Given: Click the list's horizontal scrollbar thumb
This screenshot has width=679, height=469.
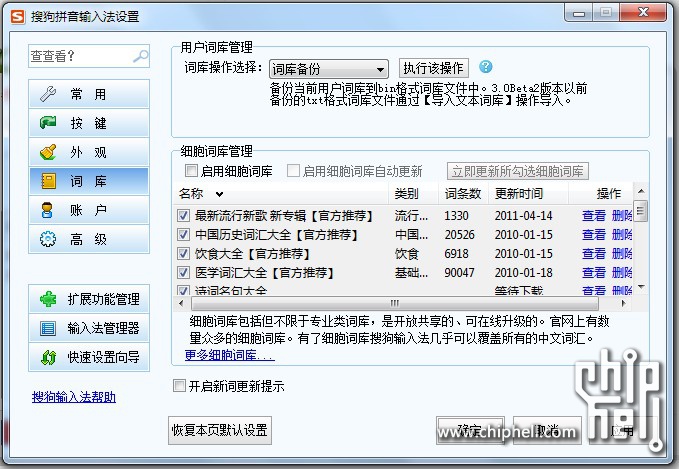Looking at the screenshot, I should coord(394,303).
